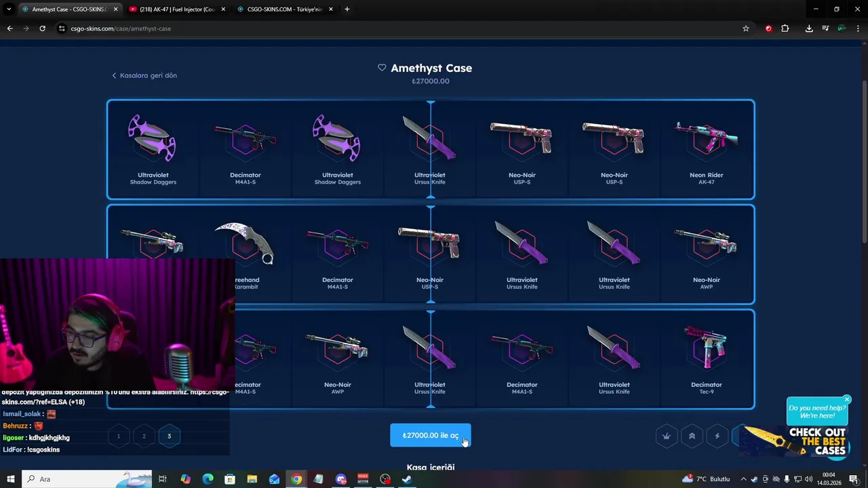Open the Windows notification center
The image size is (868, 488).
[x=854, y=479]
